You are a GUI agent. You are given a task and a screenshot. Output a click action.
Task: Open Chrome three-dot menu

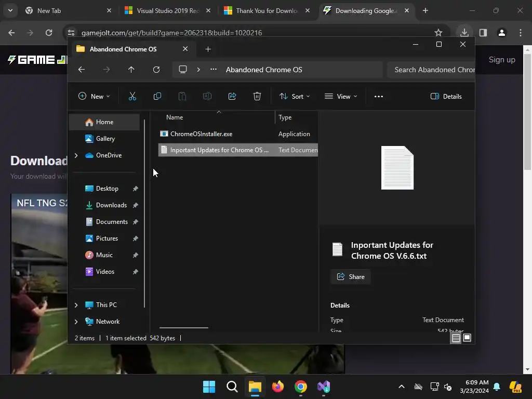(521, 33)
